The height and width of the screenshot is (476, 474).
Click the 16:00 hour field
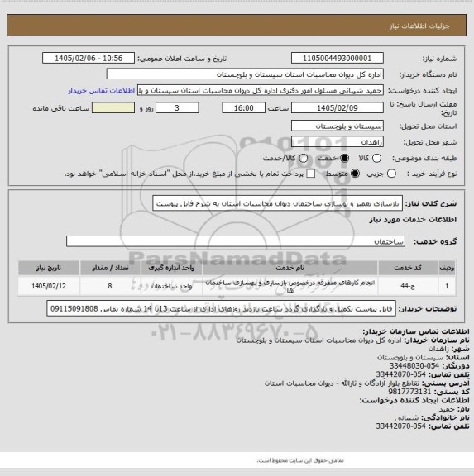pos(244,108)
